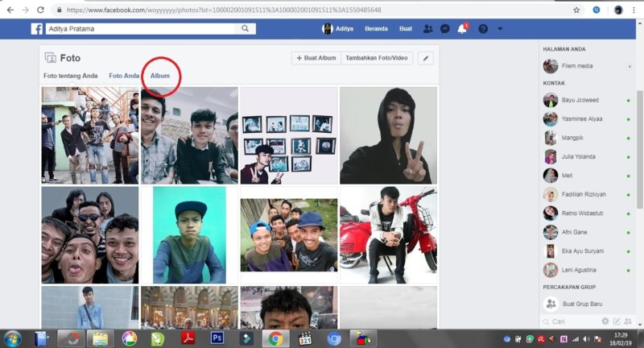Open chat with Fadillah Rizkiyah
Image resolution: width=644 pixels, height=348 pixels.
(584, 194)
